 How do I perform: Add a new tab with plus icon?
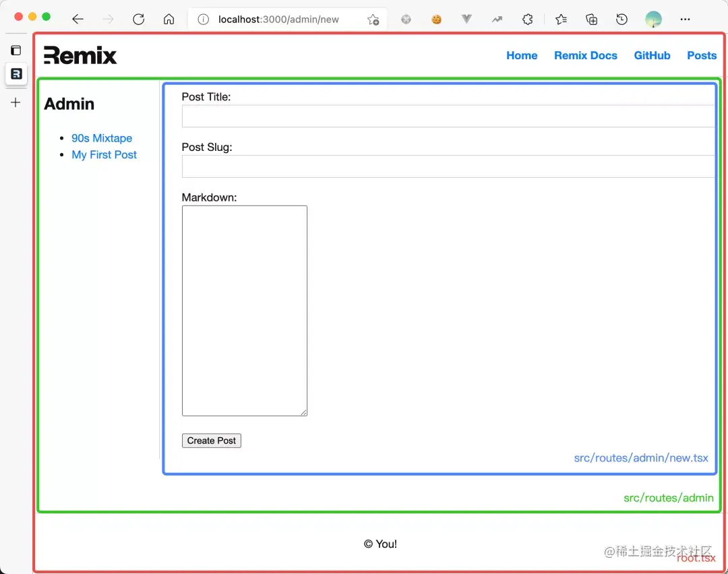pyautogui.click(x=16, y=102)
